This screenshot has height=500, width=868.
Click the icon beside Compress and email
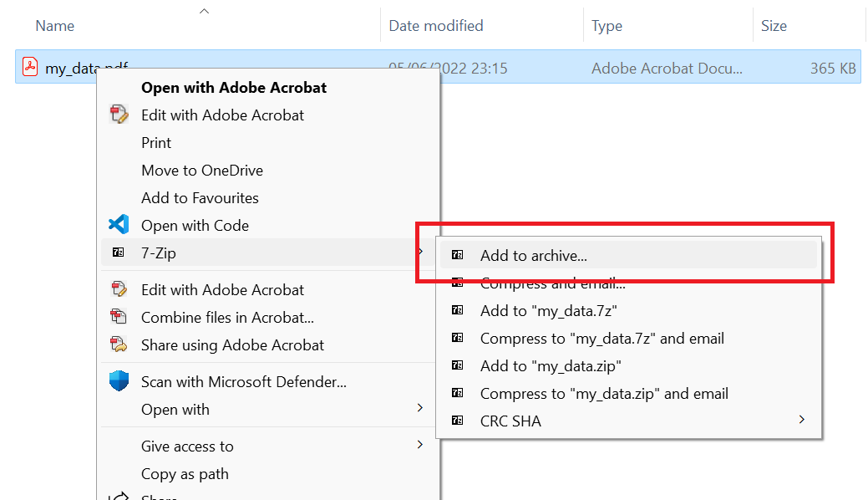[458, 283]
